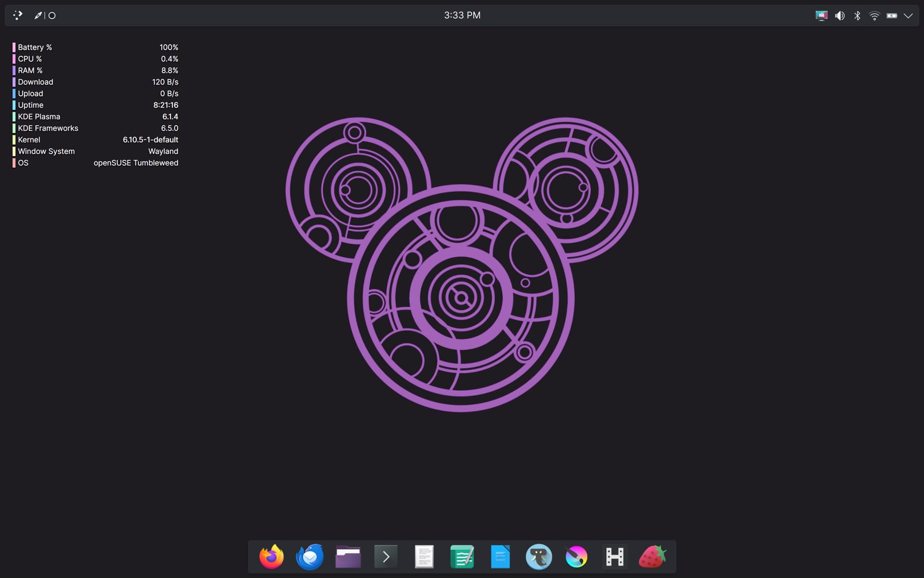
Task: Open the battery and power tray icon
Action: [x=892, y=15]
